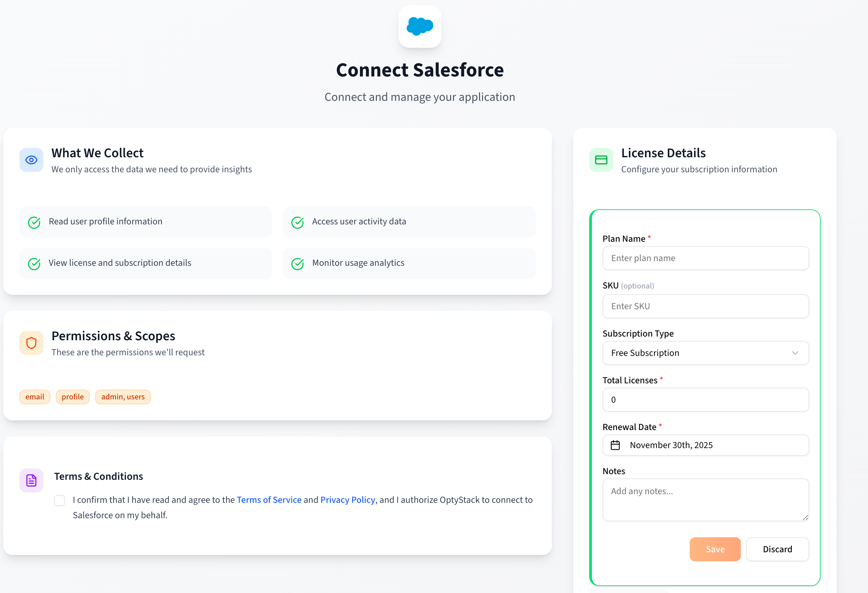Viewport: 868px width, 593px height.
Task: Select the profile scope tag
Action: [x=72, y=397]
